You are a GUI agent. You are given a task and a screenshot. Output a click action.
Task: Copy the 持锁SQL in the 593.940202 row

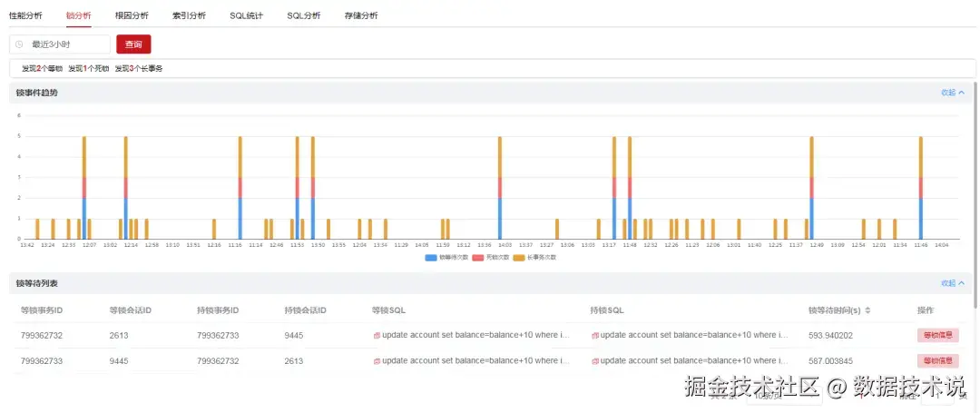tap(595, 336)
